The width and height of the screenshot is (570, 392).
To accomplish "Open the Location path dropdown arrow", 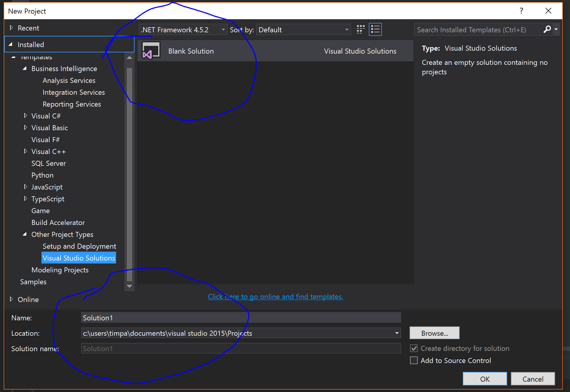I will tap(397, 333).
